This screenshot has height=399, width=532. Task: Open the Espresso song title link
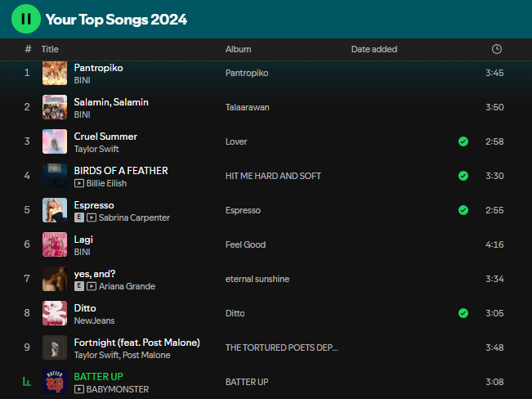94,205
